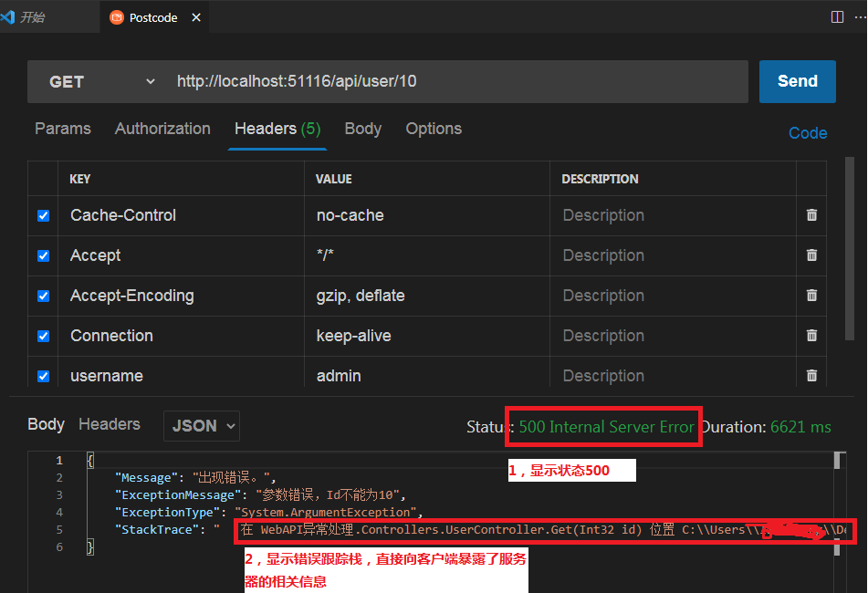The width and height of the screenshot is (868, 593).
Task: Click the request URL input field
Action: pos(458,82)
